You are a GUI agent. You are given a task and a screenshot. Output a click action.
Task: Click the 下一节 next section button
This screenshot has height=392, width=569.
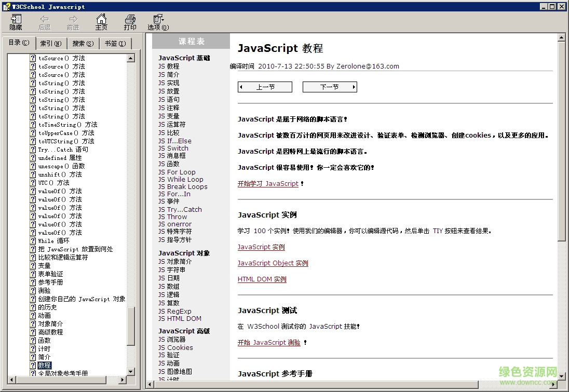[x=330, y=87]
